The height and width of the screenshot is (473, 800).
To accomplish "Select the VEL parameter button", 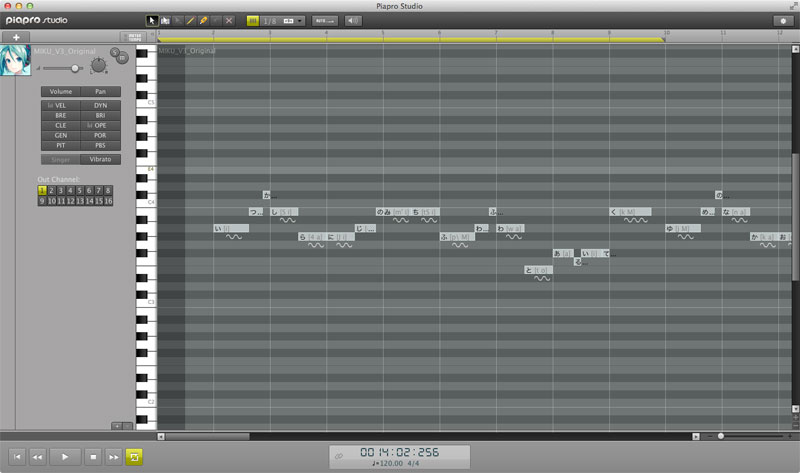I will (x=61, y=106).
